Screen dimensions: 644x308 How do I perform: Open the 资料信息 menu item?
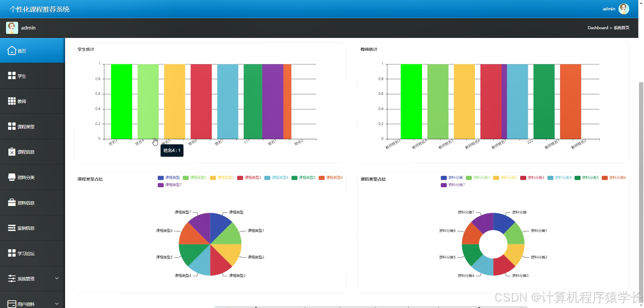33,203
